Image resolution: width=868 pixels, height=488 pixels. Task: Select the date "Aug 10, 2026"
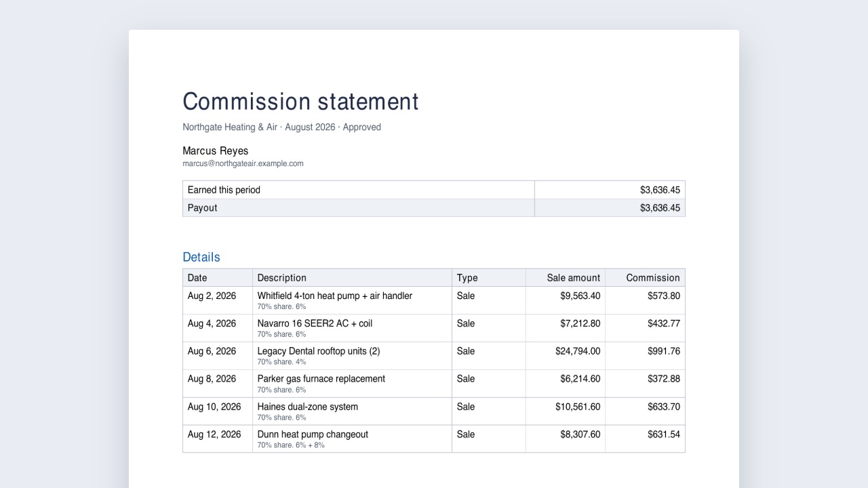tap(214, 407)
